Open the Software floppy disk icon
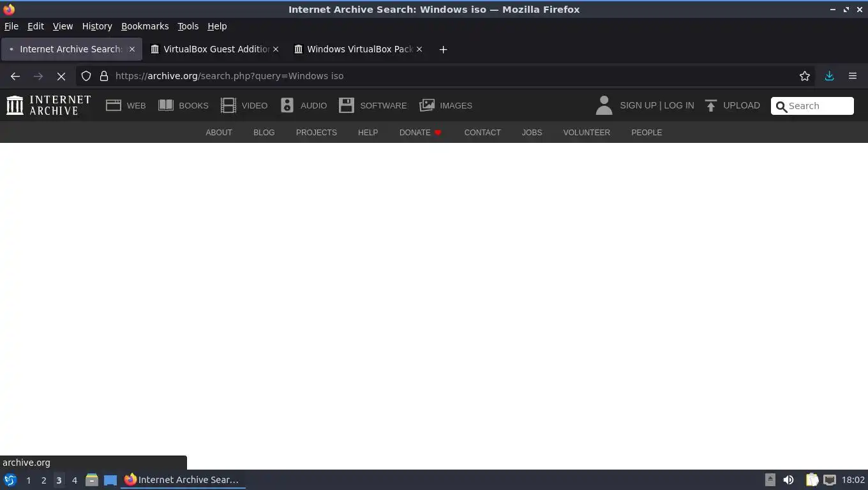This screenshot has width=868, height=490. [347, 105]
